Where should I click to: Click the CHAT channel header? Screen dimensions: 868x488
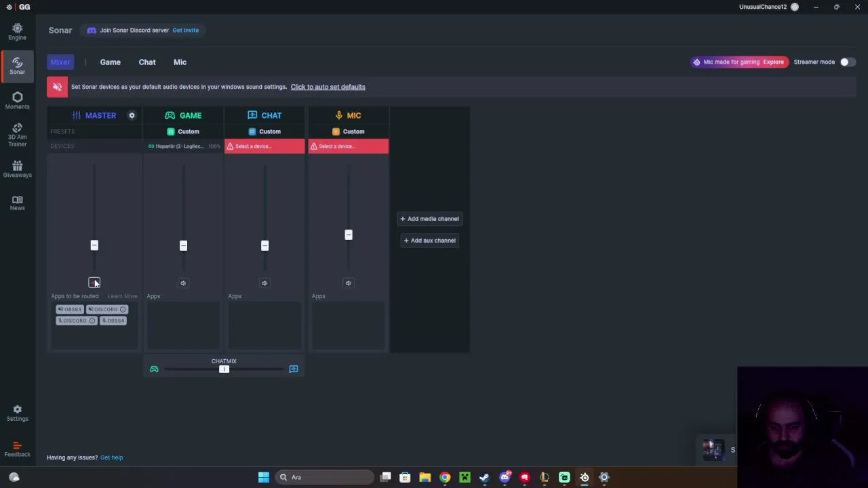pyautogui.click(x=264, y=115)
